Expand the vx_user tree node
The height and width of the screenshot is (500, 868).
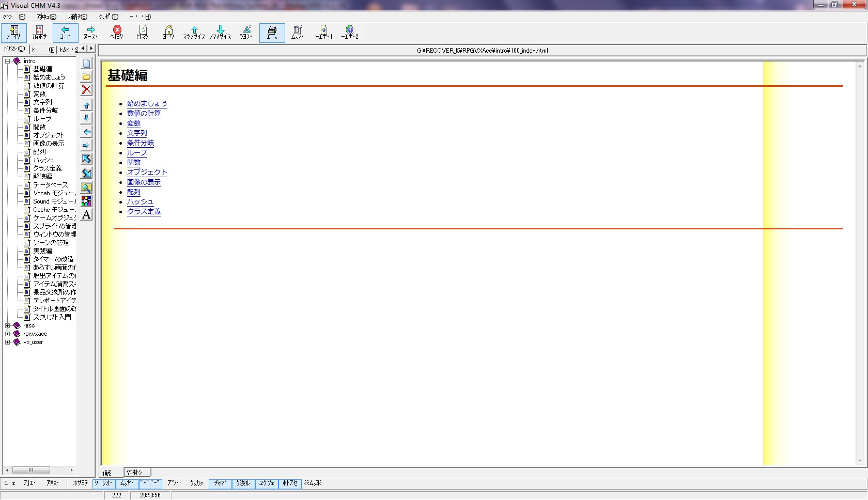click(8, 342)
